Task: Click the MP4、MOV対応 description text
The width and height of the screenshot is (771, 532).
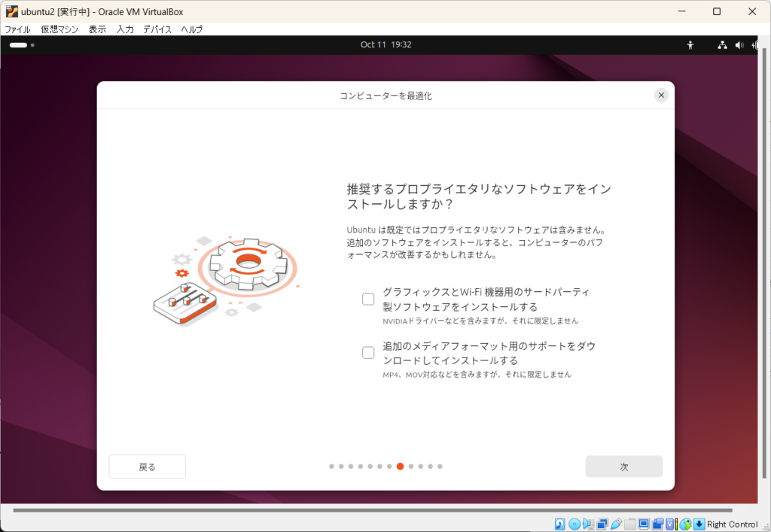Action: click(477, 374)
